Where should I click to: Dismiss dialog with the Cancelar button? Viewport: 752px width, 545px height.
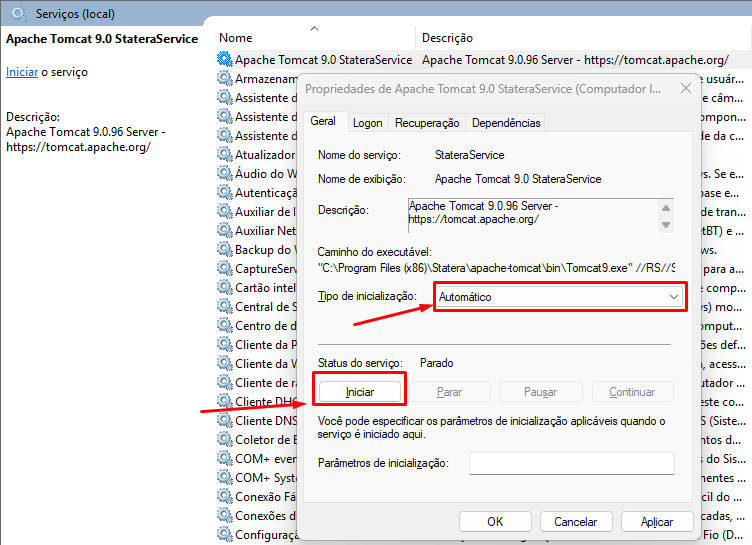click(576, 521)
